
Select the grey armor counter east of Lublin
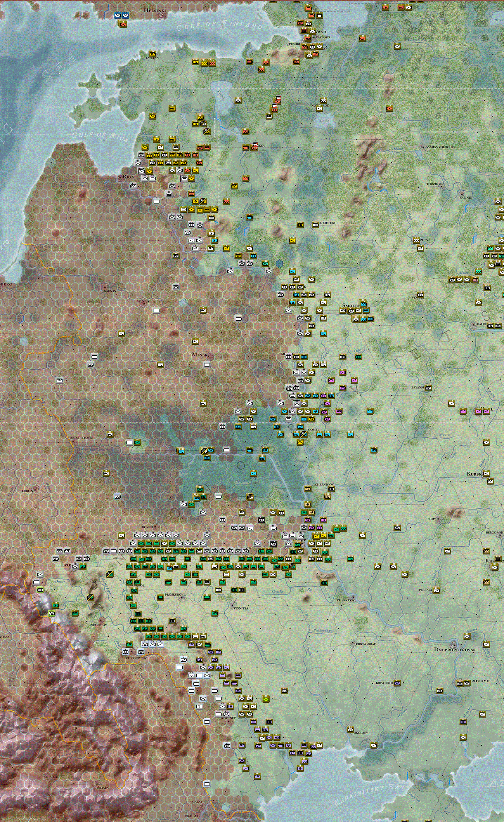(118, 497)
